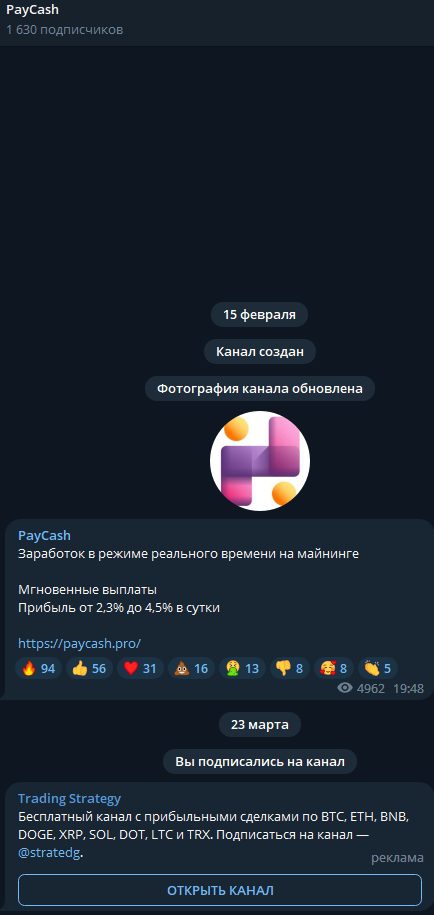Open the Trading Strategy sponsor title

69,798
